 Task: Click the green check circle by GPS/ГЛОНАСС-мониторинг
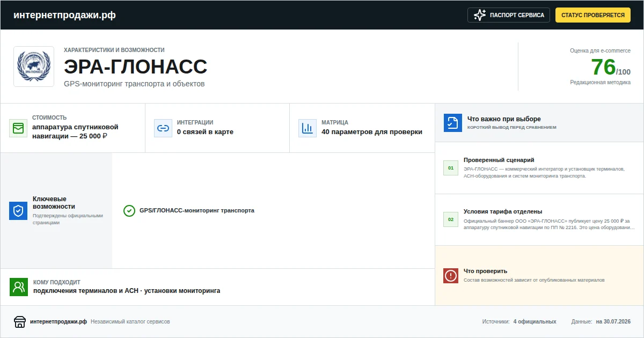[129, 211]
